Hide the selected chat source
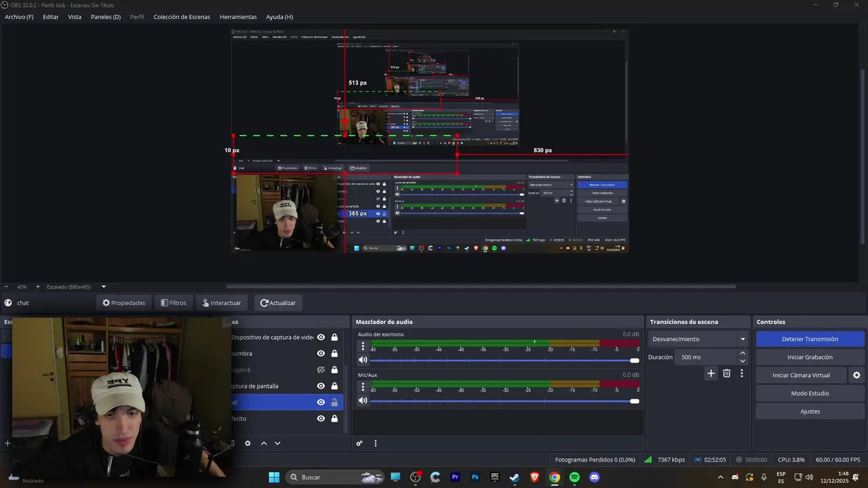 click(x=321, y=402)
